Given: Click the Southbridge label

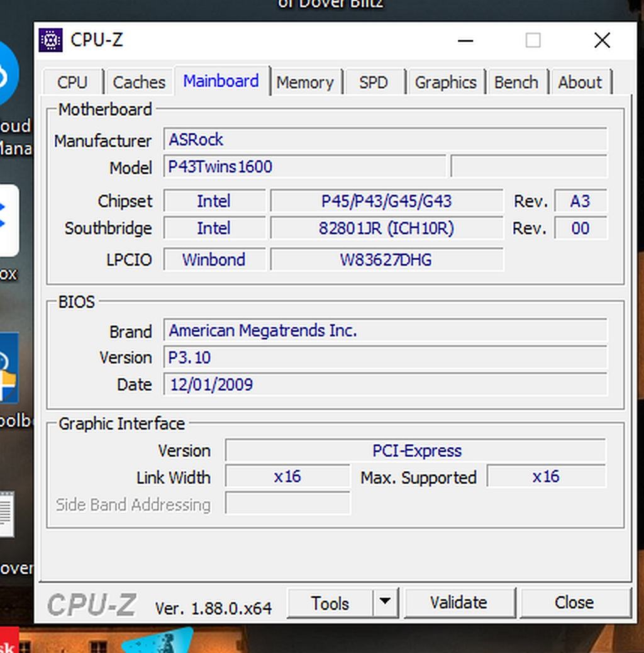Looking at the screenshot, I should coord(108,228).
